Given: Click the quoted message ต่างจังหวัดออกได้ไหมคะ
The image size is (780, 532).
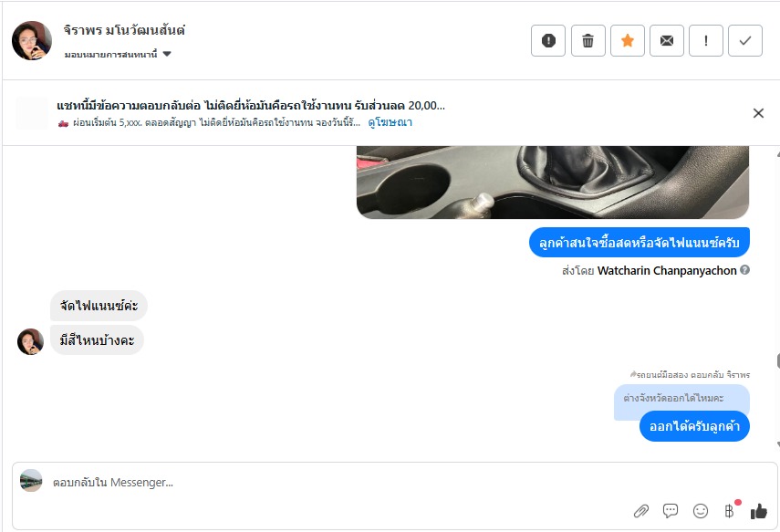Looking at the screenshot, I should tap(673, 399).
